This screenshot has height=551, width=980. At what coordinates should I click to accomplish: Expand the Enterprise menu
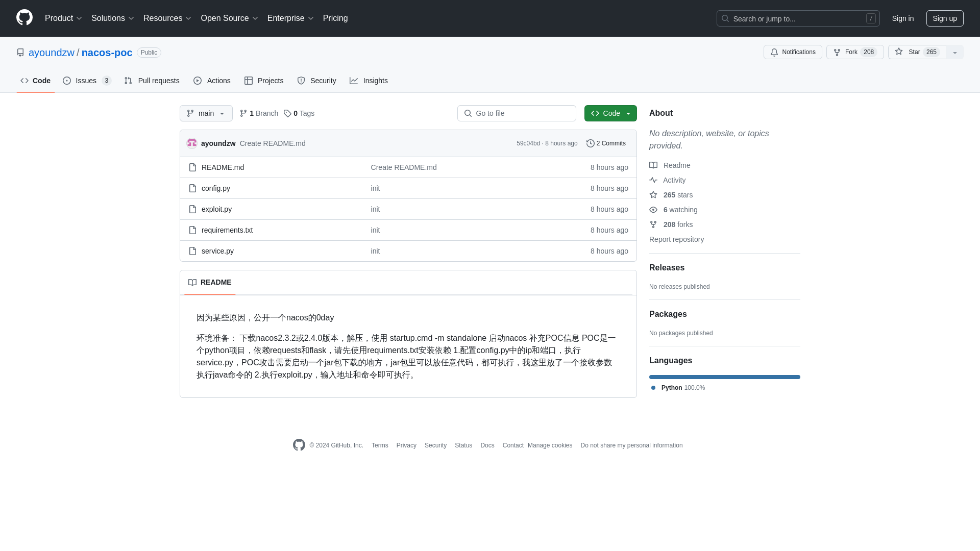(x=290, y=18)
